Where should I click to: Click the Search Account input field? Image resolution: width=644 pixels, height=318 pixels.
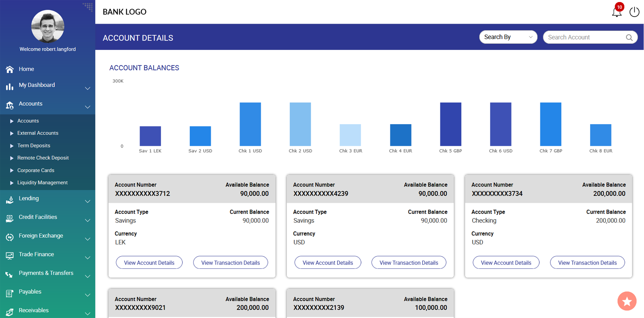[x=590, y=37]
